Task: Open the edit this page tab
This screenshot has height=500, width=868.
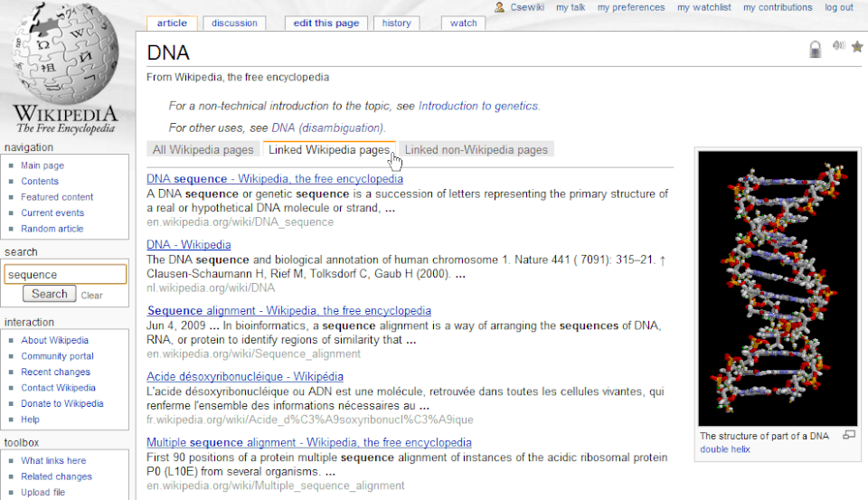Action: point(325,24)
